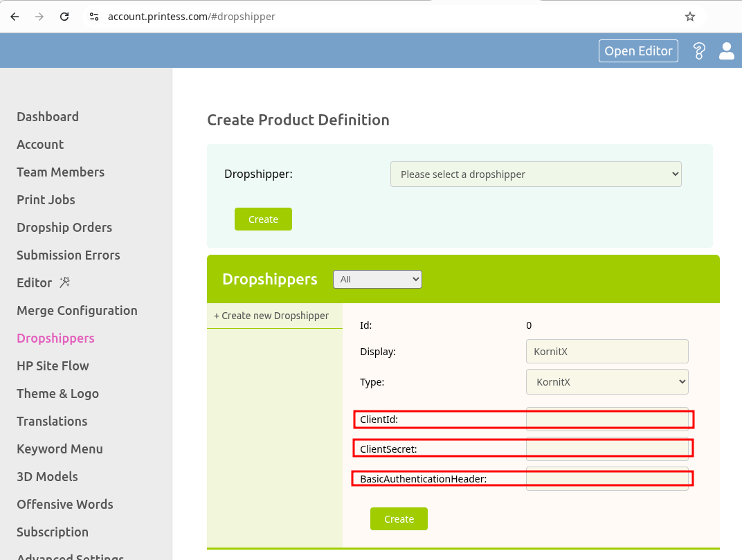This screenshot has height=560, width=742.
Task: Go to the Account section
Action: [x=40, y=145]
